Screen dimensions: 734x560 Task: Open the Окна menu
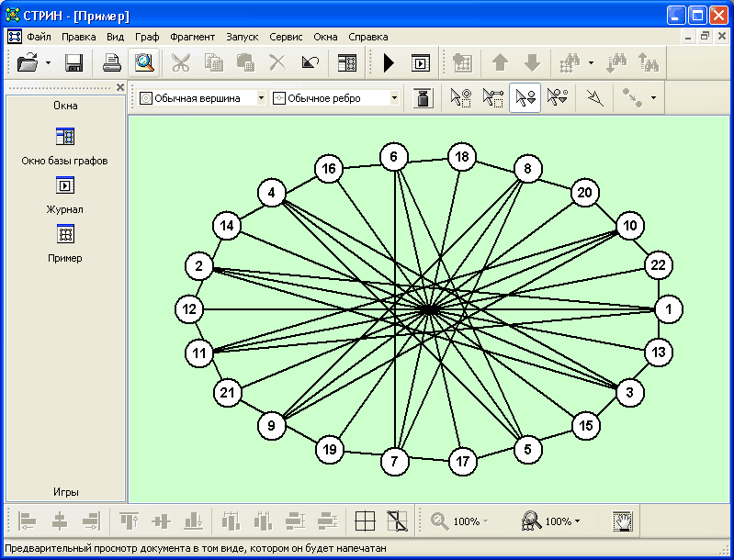tap(325, 37)
